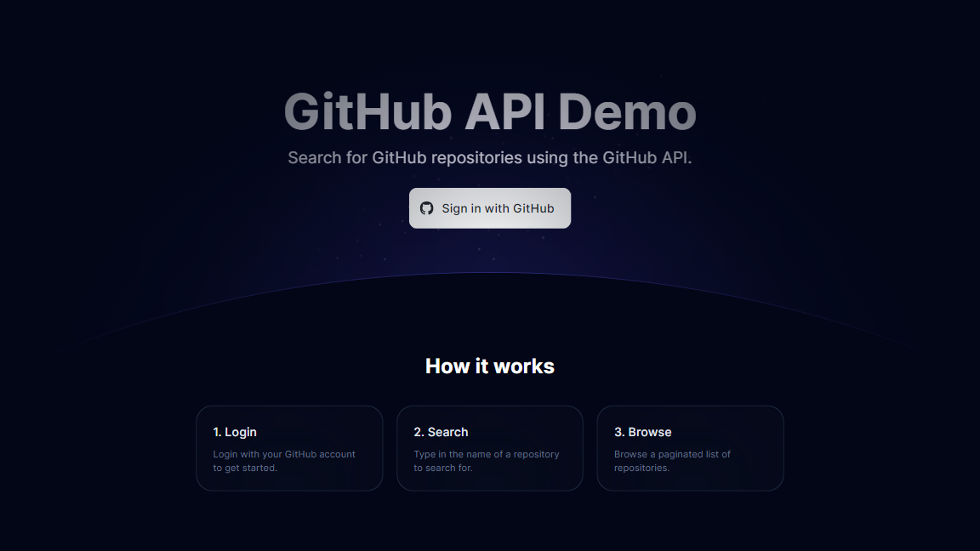The image size is (980, 551).
Task: Click the "3. Browse" card title
Action: point(642,432)
